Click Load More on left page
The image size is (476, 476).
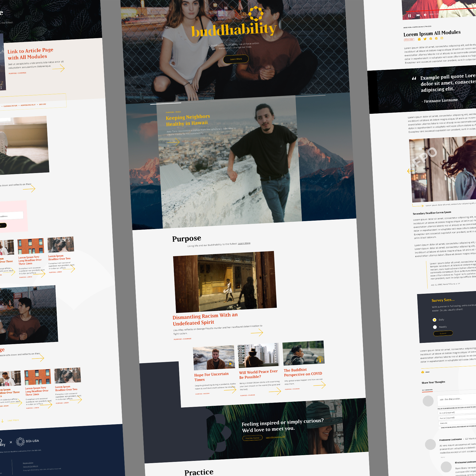click(13, 420)
